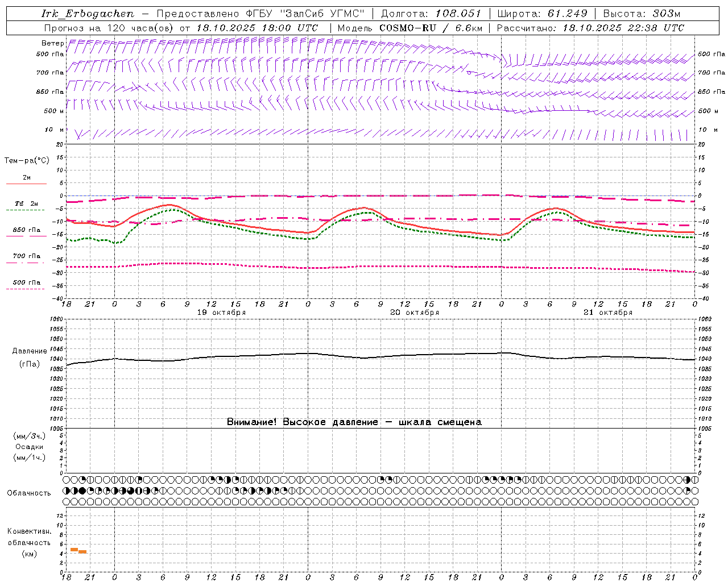728x582 pixels.
Task: Click the Облачность label
Action: 29,493
